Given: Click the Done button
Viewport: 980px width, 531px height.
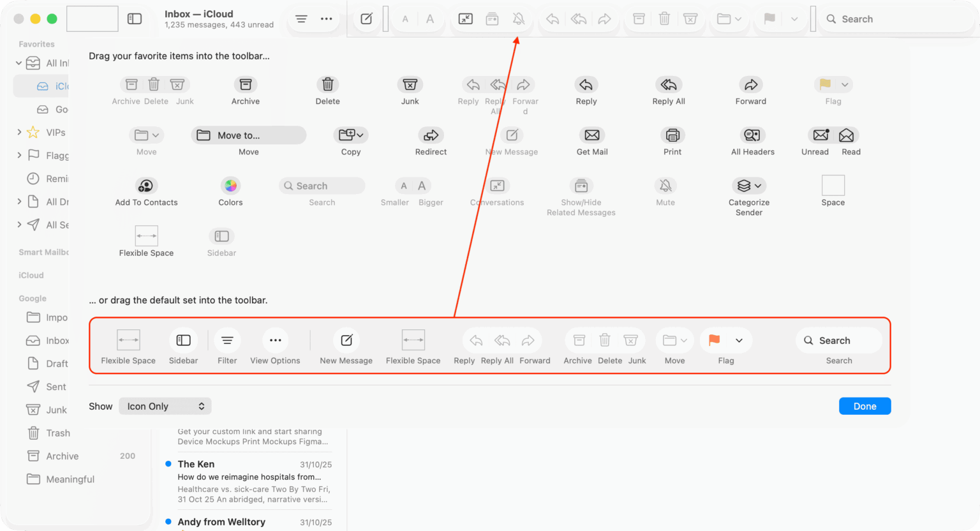Looking at the screenshot, I should click(x=865, y=407).
